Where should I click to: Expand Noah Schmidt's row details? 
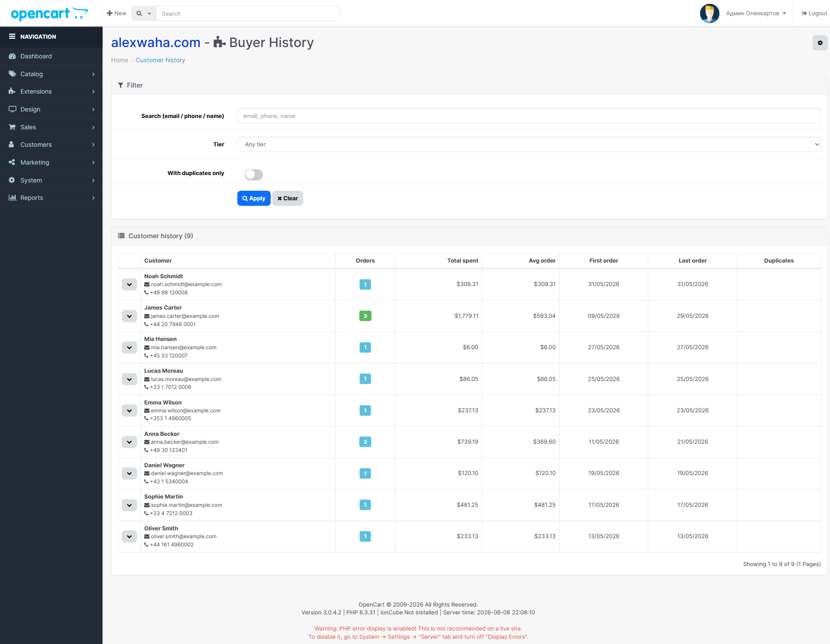129,285
